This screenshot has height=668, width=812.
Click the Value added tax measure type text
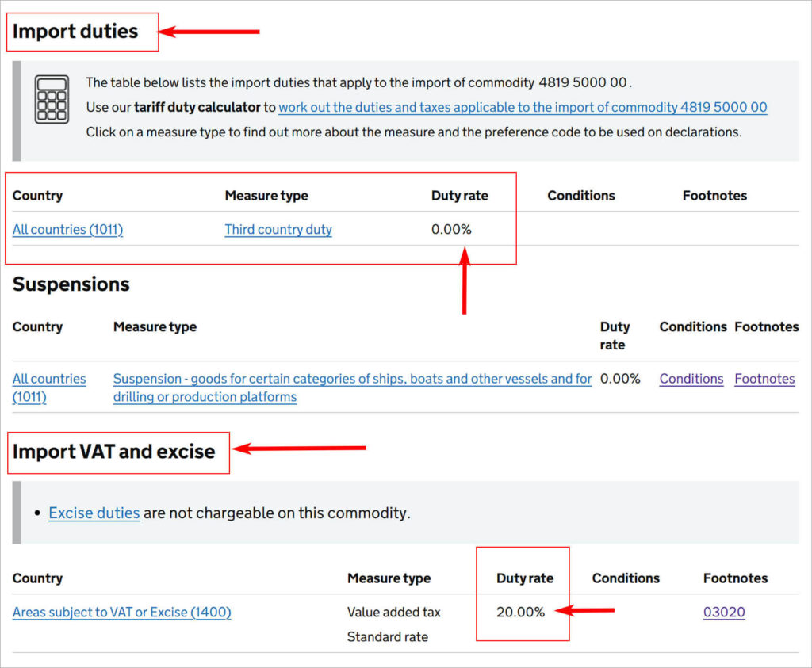(393, 613)
